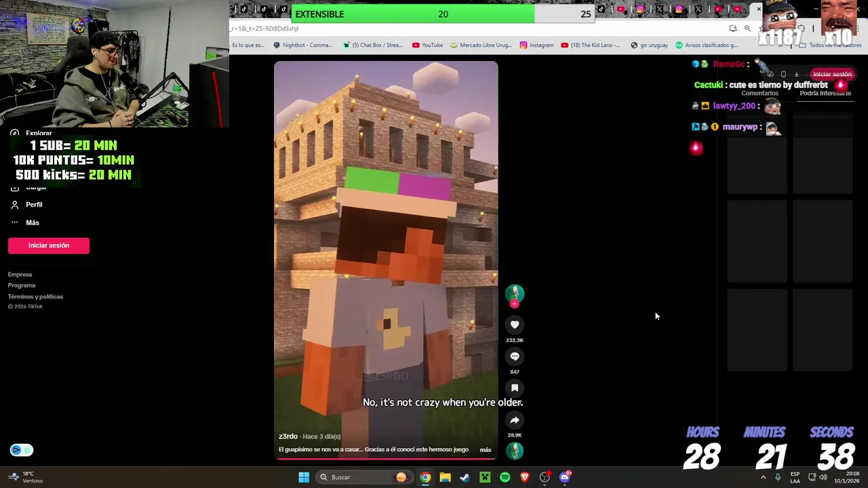Click the zoom magnifier icon in the address bar
The width and height of the screenshot is (868, 488).
click(x=747, y=28)
